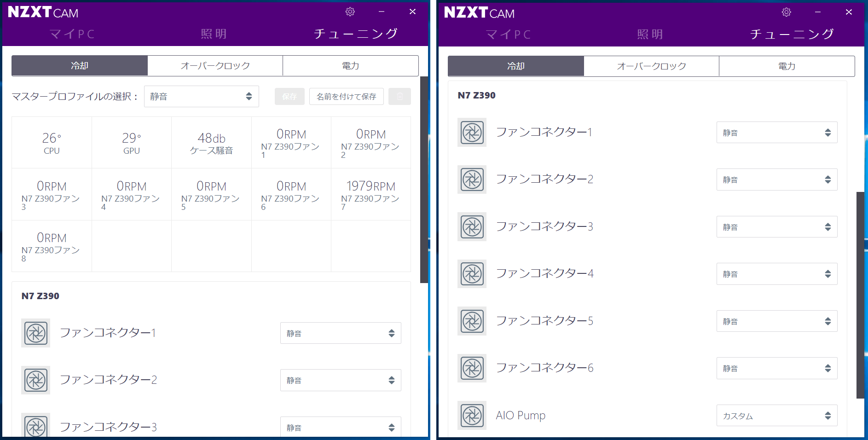The image size is (868, 440).
Task: Click fan icon for ファンコネクター6 in right window
Action: point(472,368)
